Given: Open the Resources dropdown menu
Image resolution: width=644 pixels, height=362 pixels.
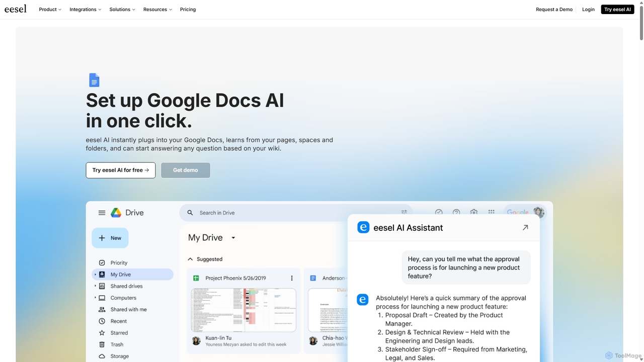Looking at the screenshot, I should (157, 10).
